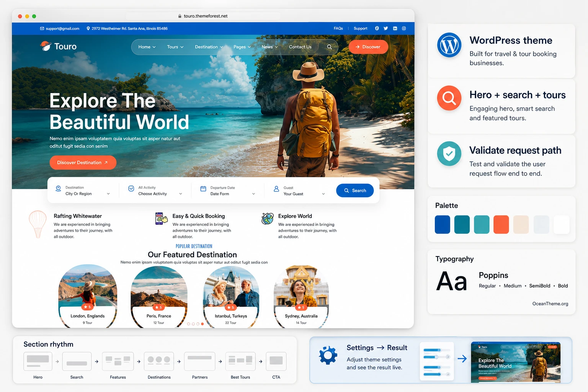Screen dimensions: 588x392
Task: Open the Date Form dropdown
Action: [x=233, y=194]
